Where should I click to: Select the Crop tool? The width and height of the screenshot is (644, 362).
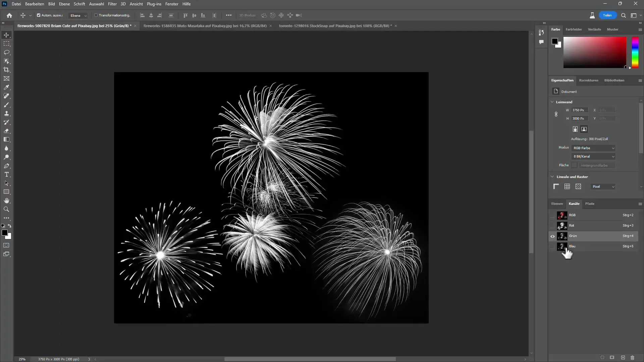(x=6, y=70)
